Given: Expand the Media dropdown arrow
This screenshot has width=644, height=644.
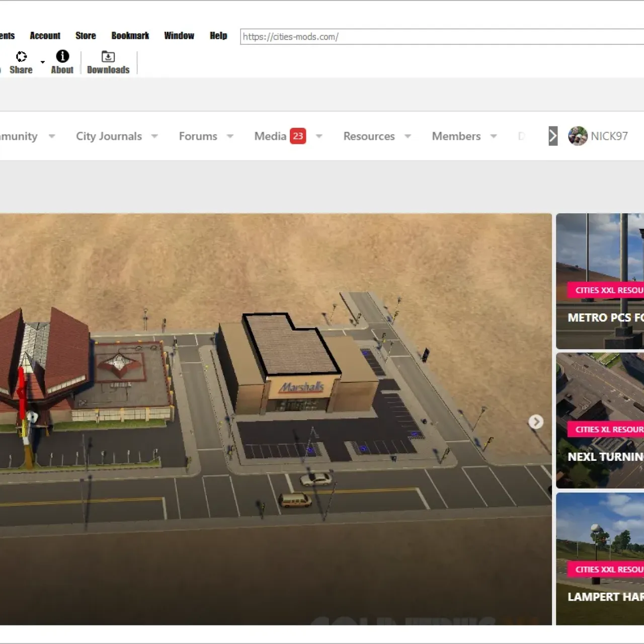Looking at the screenshot, I should [319, 136].
